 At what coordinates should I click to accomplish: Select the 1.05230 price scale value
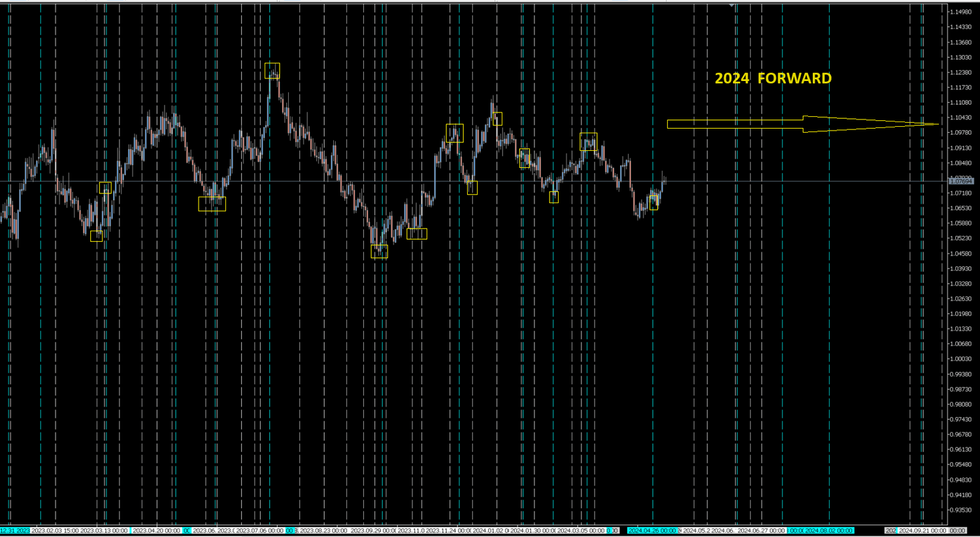[962, 238]
